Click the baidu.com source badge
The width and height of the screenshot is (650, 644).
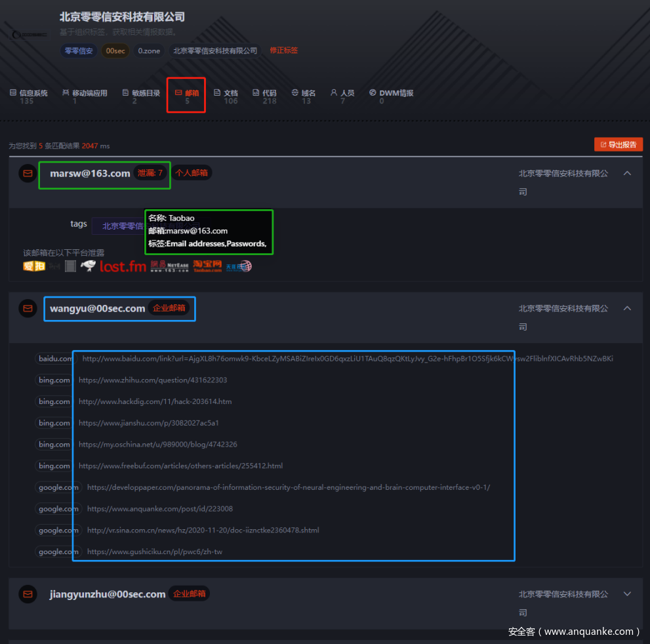[x=56, y=359]
